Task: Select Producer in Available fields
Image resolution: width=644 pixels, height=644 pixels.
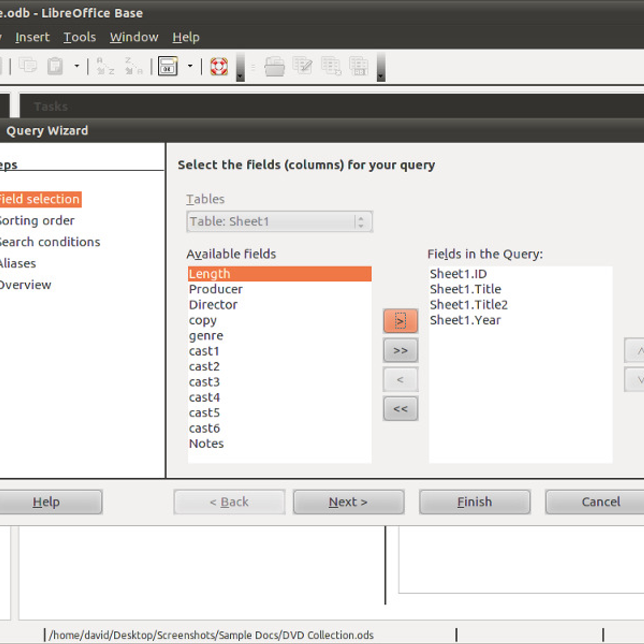Action: 280,289
